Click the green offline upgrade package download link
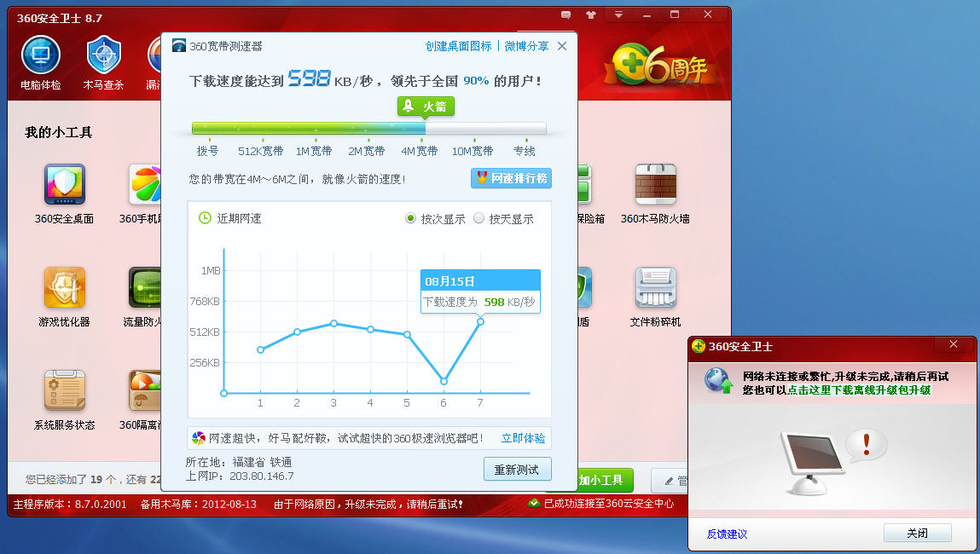This screenshot has height=554, width=980. click(x=859, y=390)
